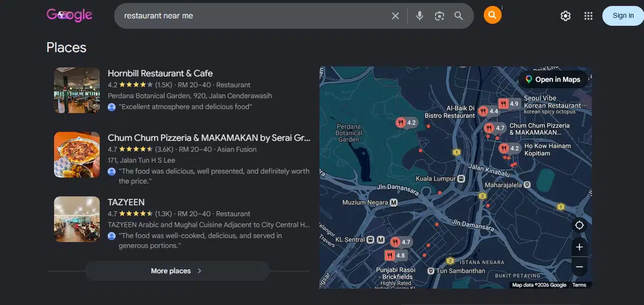
Task: Click the my-location target icon on map
Action: pyautogui.click(x=579, y=225)
